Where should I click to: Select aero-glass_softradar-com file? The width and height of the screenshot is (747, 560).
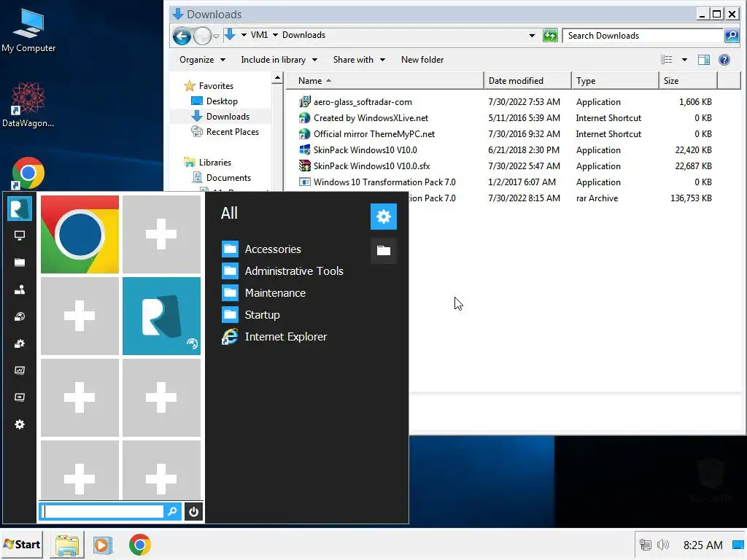(x=355, y=102)
